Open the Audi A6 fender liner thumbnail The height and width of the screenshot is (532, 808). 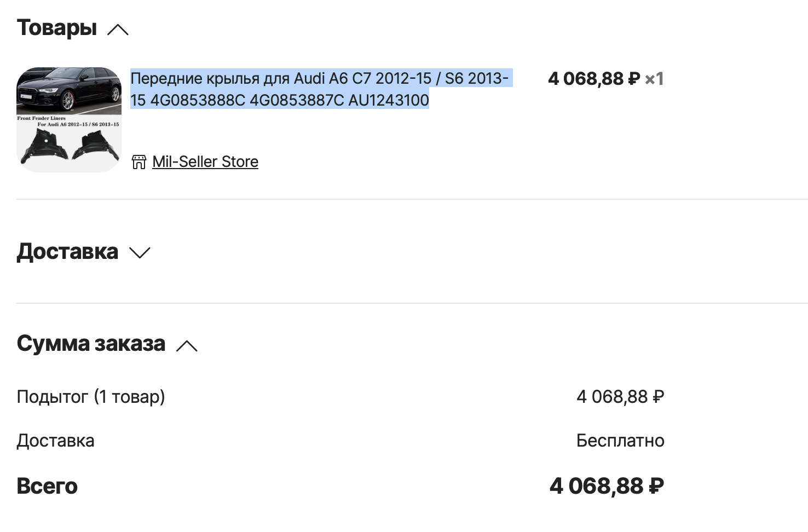(69, 120)
